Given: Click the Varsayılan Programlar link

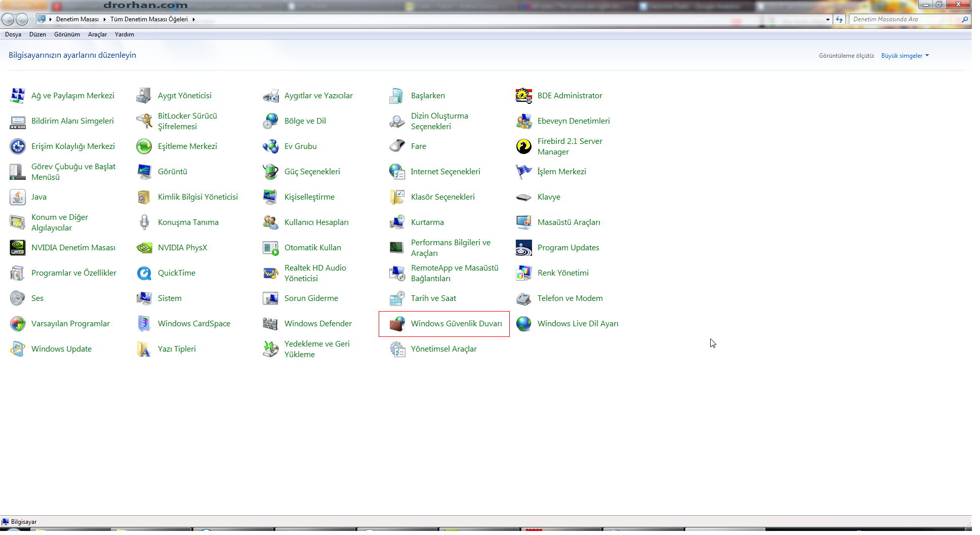Looking at the screenshot, I should click(x=70, y=324).
